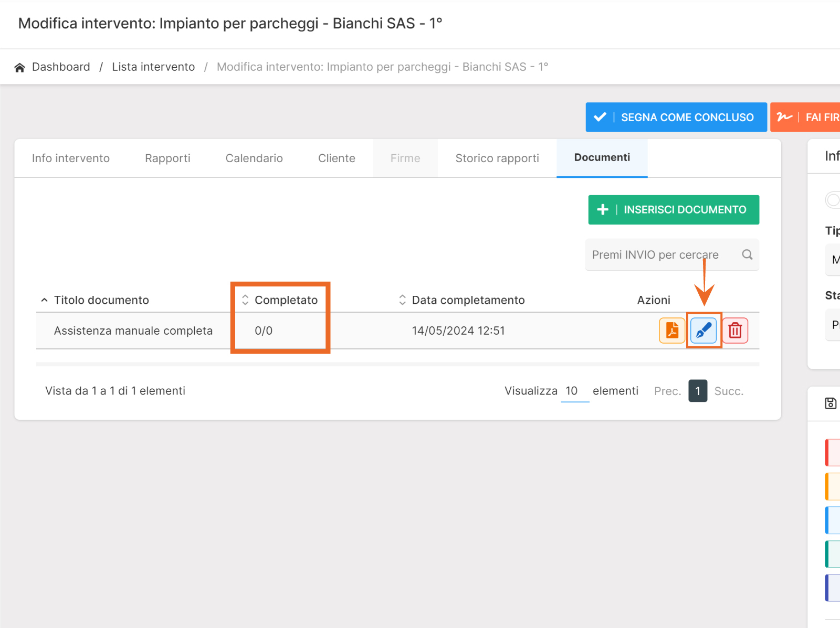Sort the Data completamento column
The image size is (840, 628).
coord(403,300)
